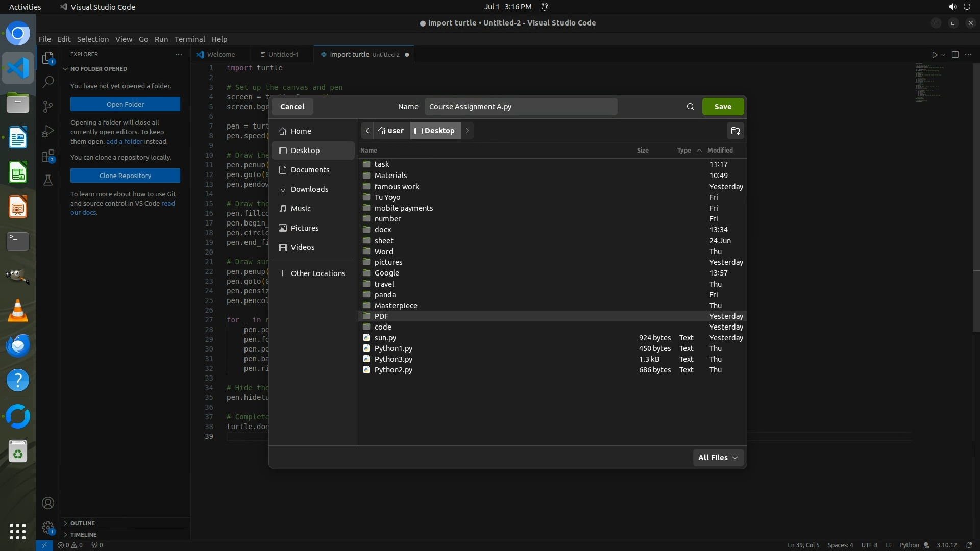Click the Cancel button
Image resolution: width=980 pixels, height=551 pixels.
click(x=292, y=107)
